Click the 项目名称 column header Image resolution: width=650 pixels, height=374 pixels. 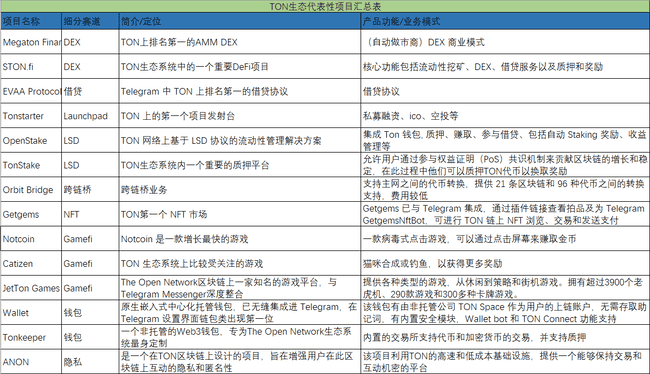pyautogui.click(x=31, y=21)
